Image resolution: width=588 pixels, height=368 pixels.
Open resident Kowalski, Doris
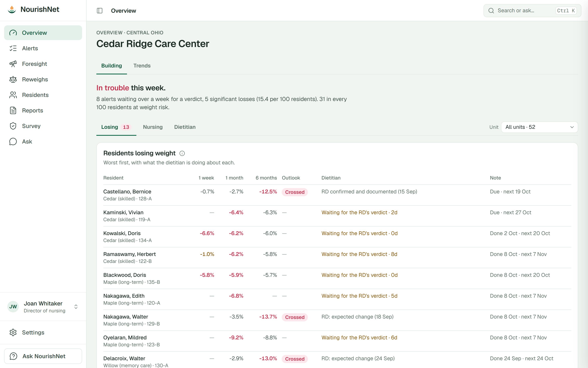click(x=122, y=233)
